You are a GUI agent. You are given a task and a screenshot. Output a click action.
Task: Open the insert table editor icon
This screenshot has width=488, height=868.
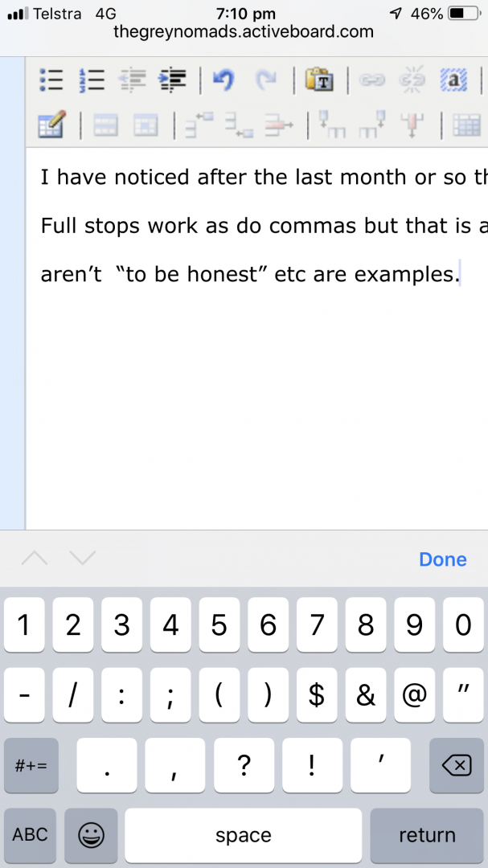[52, 125]
